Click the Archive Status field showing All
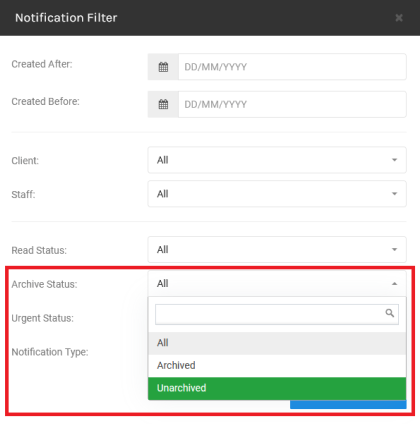This screenshot has width=420, height=424. [x=277, y=284]
